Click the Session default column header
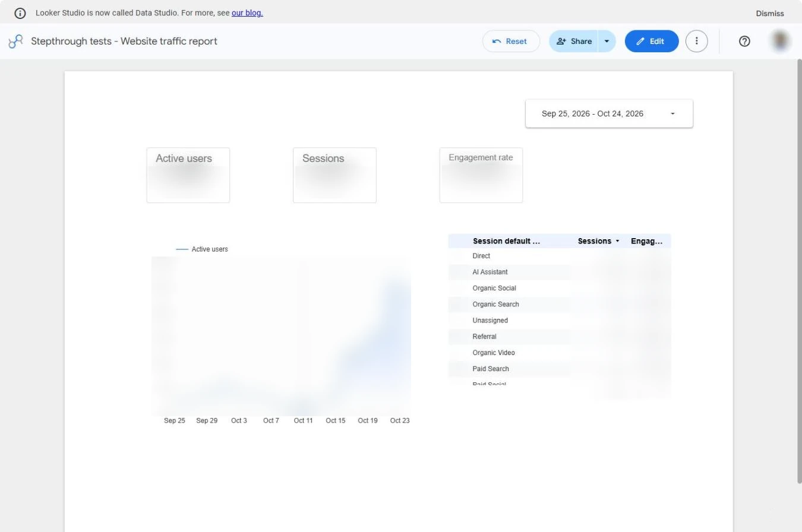The height and width of the screenshot is (532, 802). [506, 241]
